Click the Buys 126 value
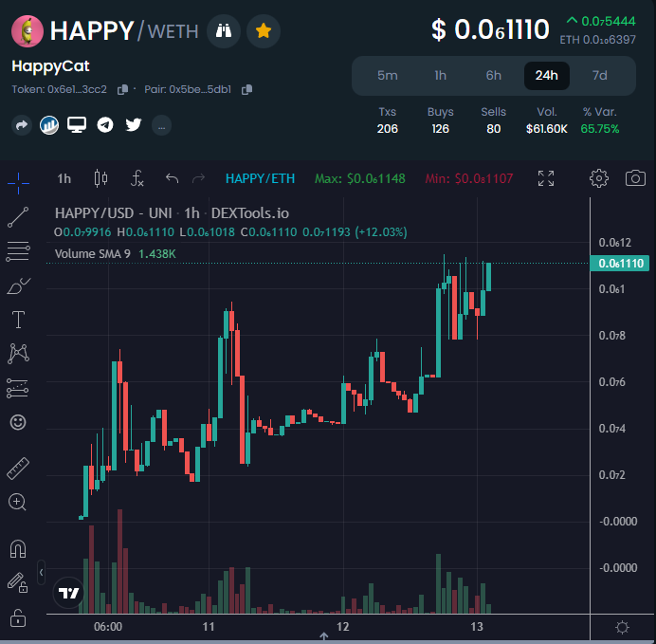 (440, 128)
